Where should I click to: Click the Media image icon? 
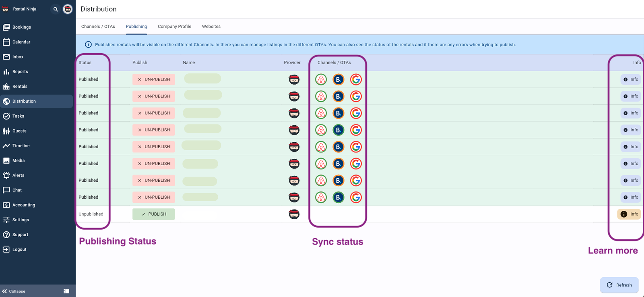coord(6,160)
